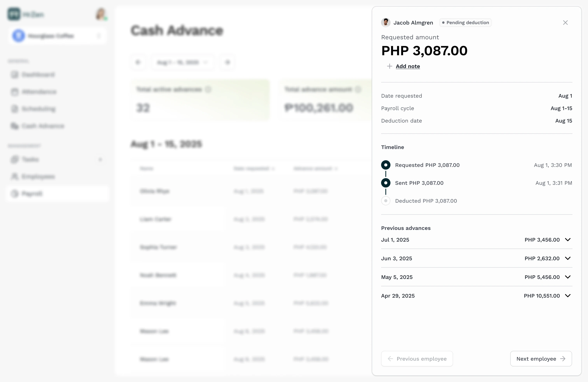Open the Aug 1–15 date range dropdown
This screenshot has width=588, height=382.
(182, 62)
